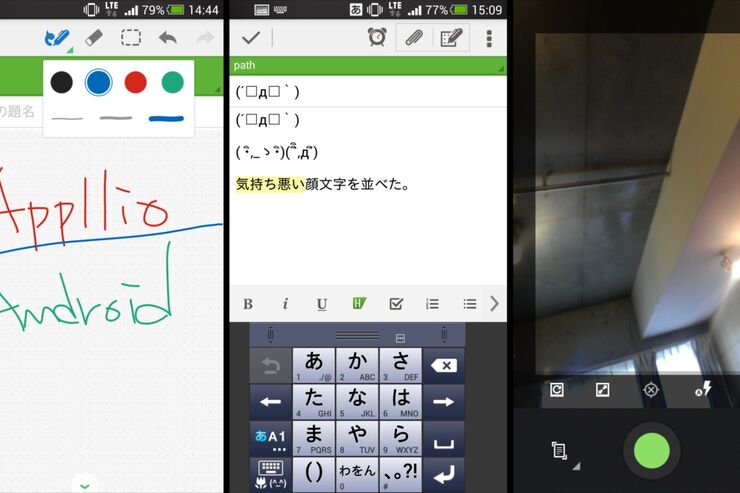Open the handwriting edit mode icon
Viewport: 740px width, 493px height.
tap(451, 38)
